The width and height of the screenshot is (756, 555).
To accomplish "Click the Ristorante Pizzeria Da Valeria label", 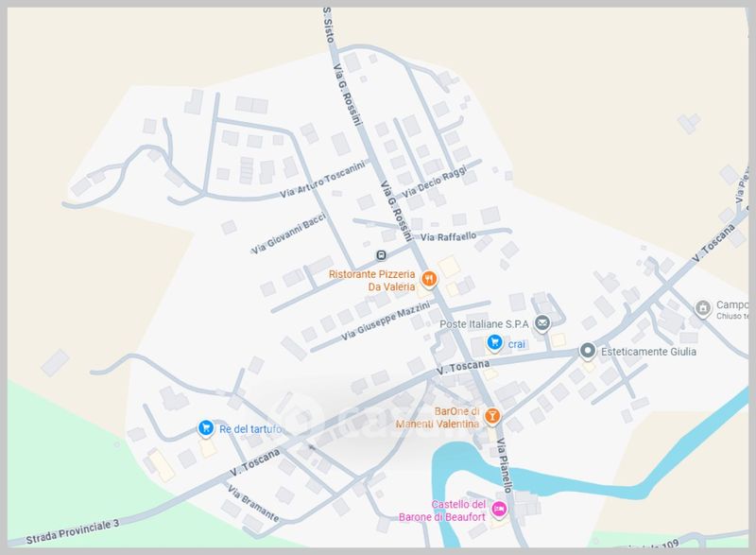I will [x=371, y=280].
